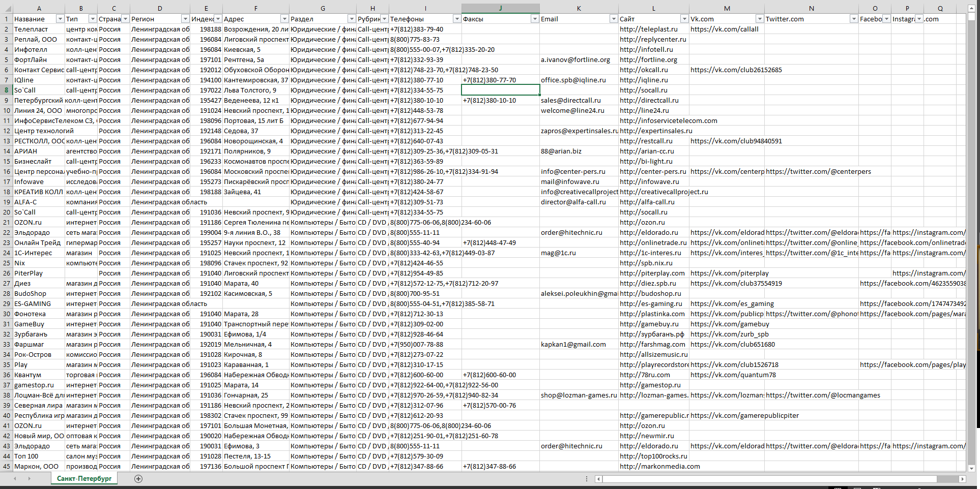Select cell 'https://vk.com/piterplay'
The width and height of the screenshot is (980, 489).
727,273
